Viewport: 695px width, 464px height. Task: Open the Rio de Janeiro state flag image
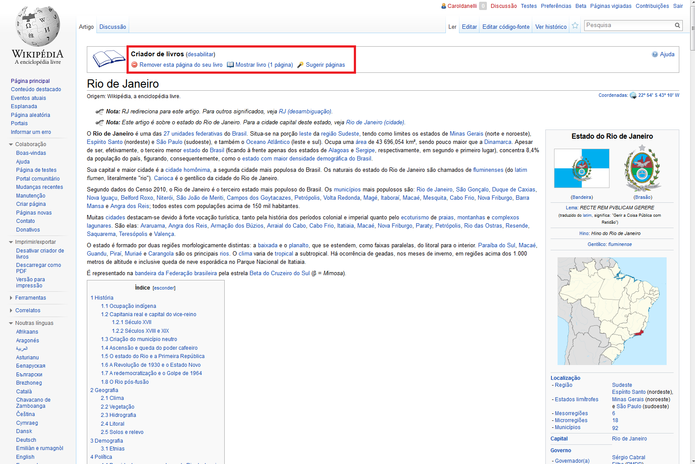[x=582, y=168]
